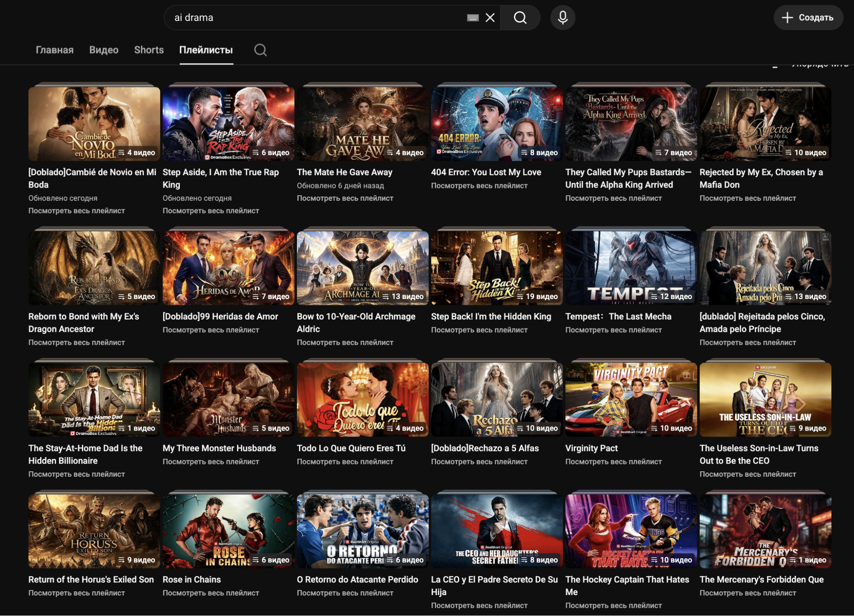Open 'Stay-At-Home Dad' playlist thumbnail
Viewport: 854px width, 616px height.
[94, 399]
